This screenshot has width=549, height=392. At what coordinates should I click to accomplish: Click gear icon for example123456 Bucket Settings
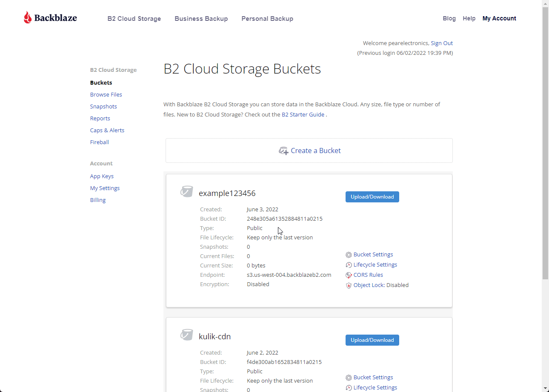[349, 255]
